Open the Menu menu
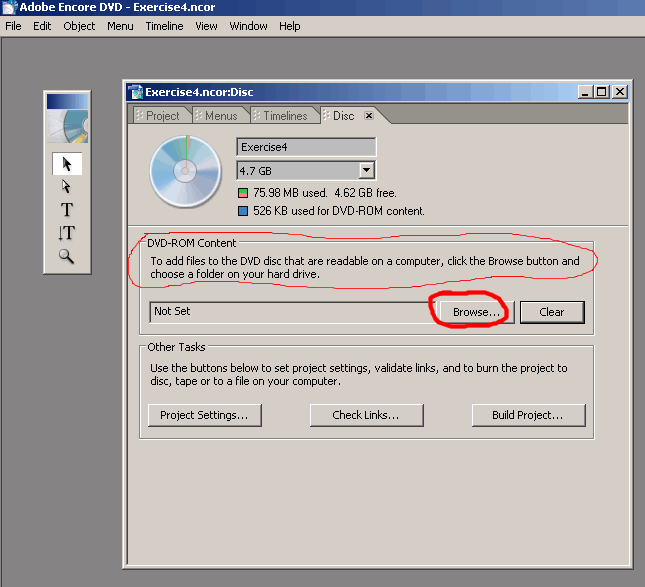Viewport: 645px width, 587px height. (120, 26)
